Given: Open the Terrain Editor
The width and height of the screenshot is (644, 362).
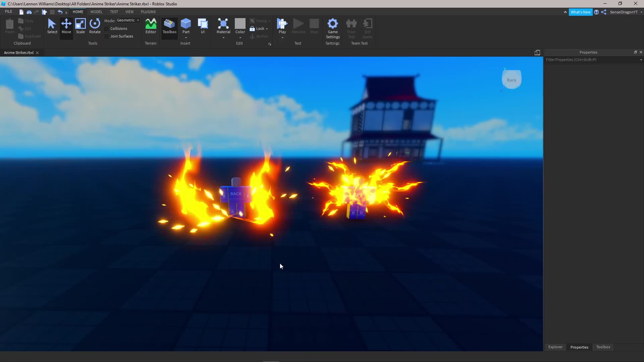Looking at the screenshot, I should pos(150,27).
